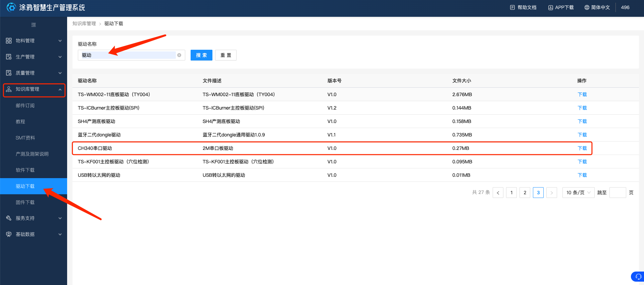Go to page 1
The width and height of the screenshot is (644, 285).
pos(511,193)
